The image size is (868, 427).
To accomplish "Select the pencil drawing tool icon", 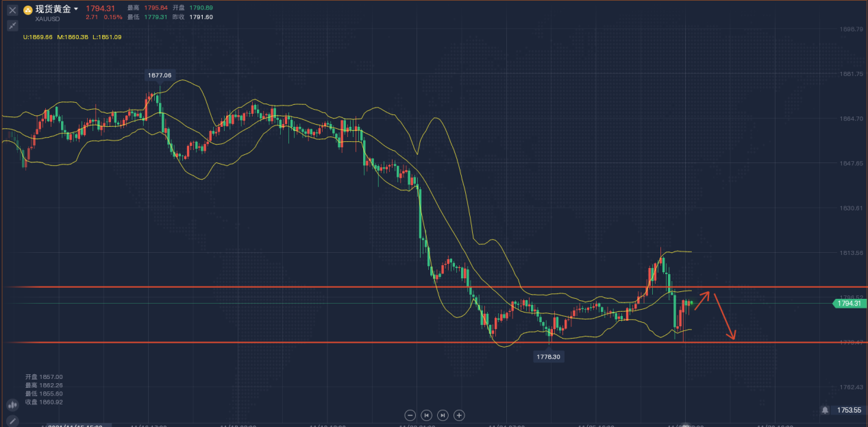I will tap(12, 420).
